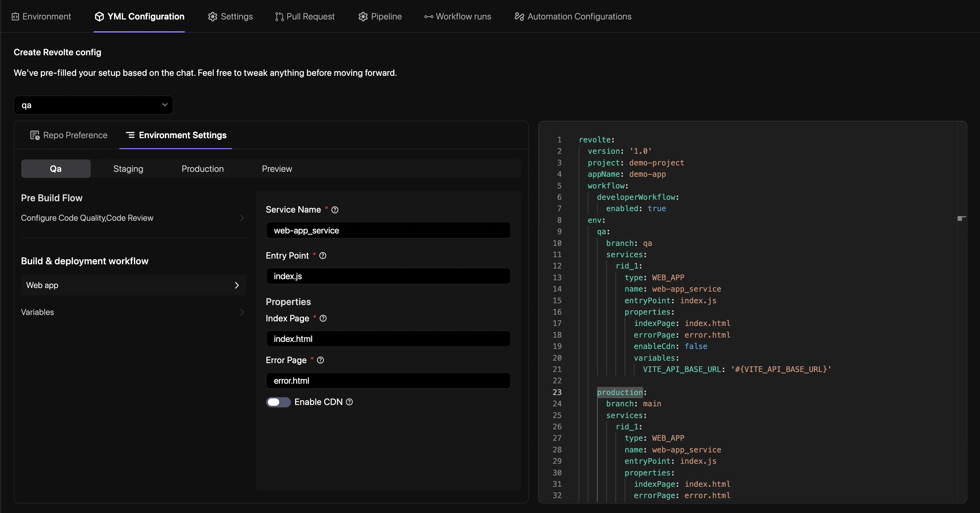Click 'branch: main' line in editor

633,404
